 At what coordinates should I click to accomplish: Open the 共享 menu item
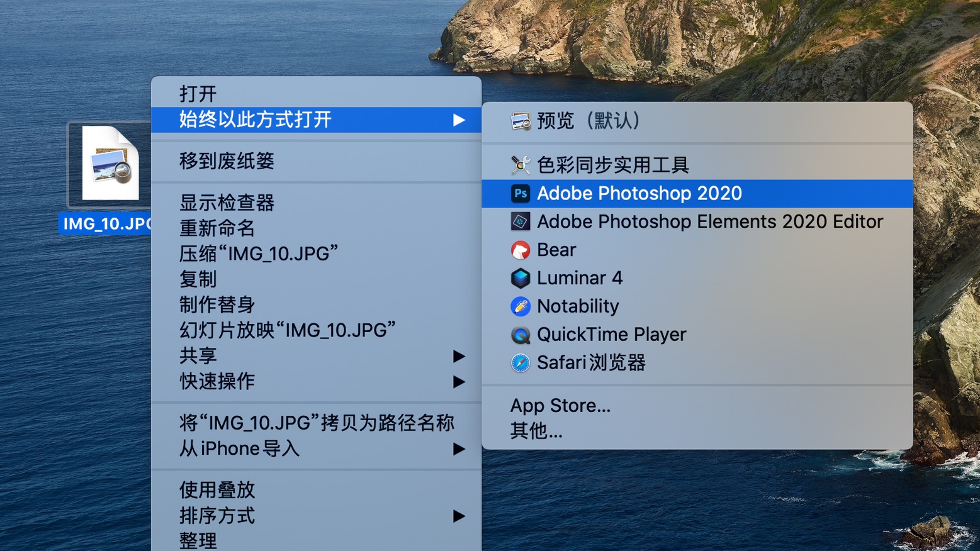click(x=316, y=355)
